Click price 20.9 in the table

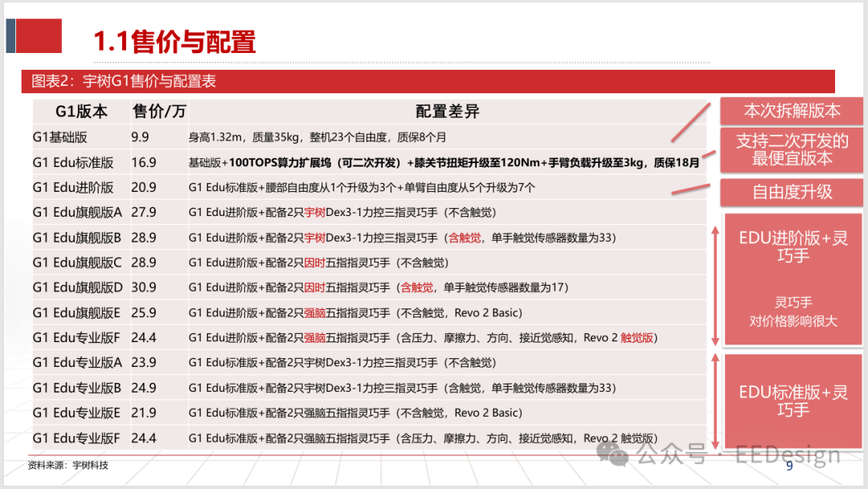(x=143, y=188)
